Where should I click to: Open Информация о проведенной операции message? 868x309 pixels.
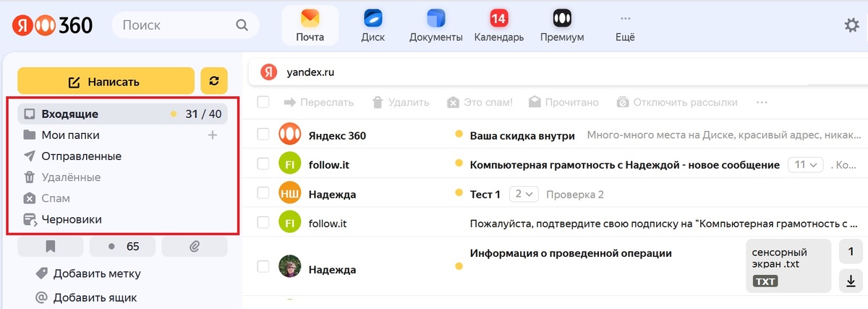[571, 253]
